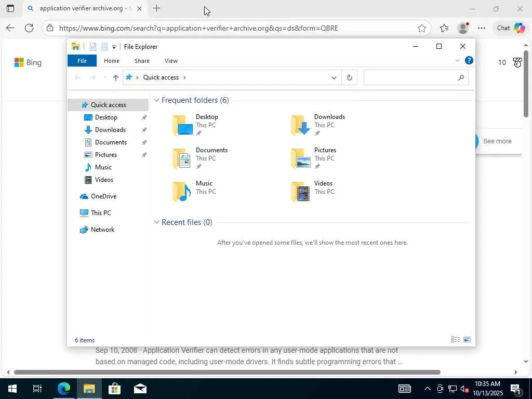Viewport: 532px width, 399px height.
Task: Go back in the Edge browser
Action: 10,28
